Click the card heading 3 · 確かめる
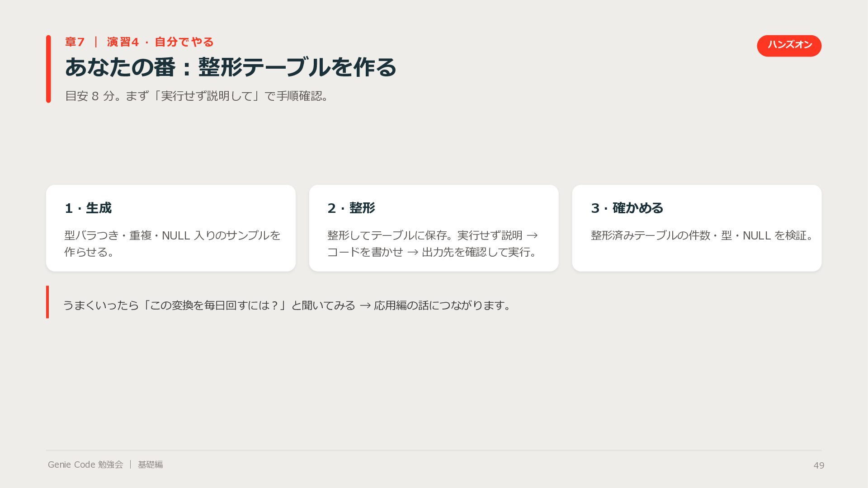This screenshot has width=868, height=488. [x=627, y=208]
